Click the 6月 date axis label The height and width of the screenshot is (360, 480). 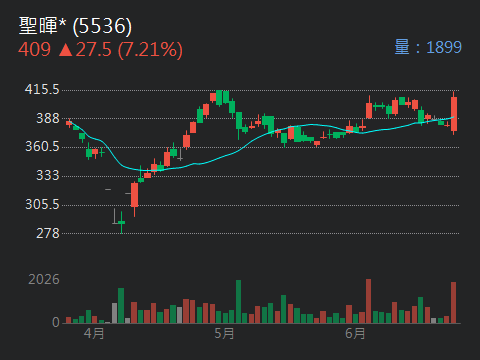point(355,333)
